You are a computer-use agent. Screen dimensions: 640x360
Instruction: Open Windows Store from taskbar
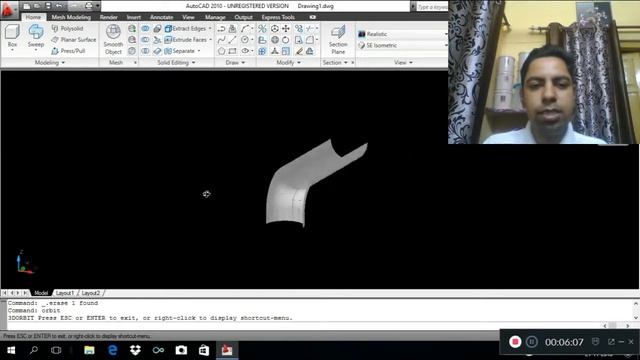point(204,350)
